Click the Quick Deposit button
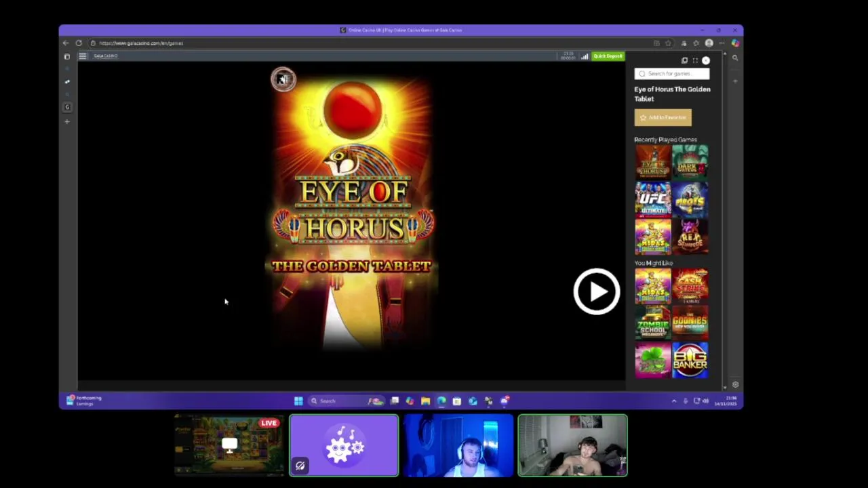Image resolution: width=868 pixels, height=488 pixels. point(608,56)
